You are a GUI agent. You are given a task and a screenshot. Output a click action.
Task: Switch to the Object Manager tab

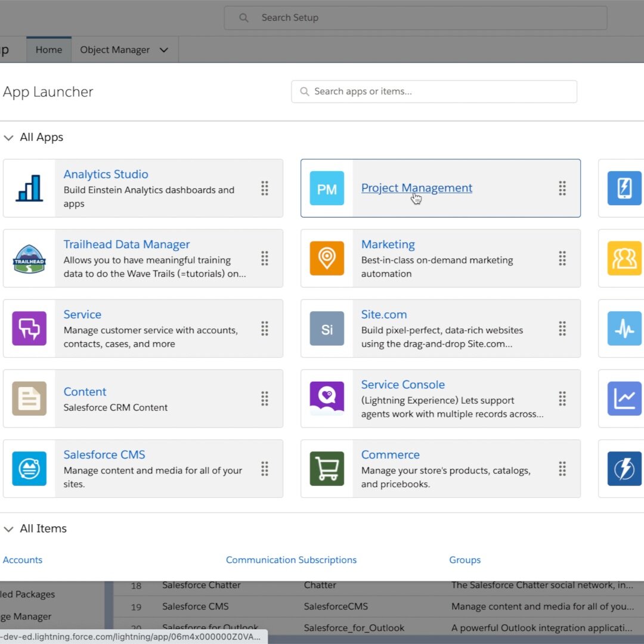tap(115, 50)
